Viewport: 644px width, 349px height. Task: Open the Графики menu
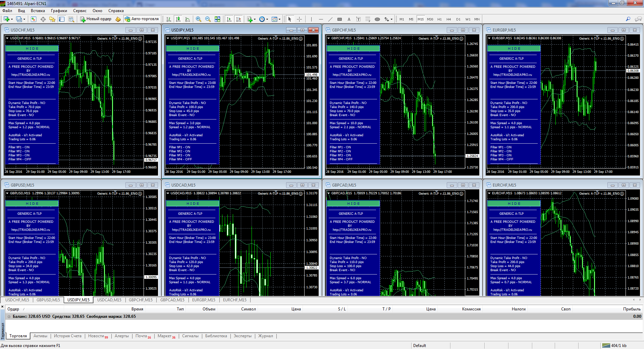[x=59, y=11]
